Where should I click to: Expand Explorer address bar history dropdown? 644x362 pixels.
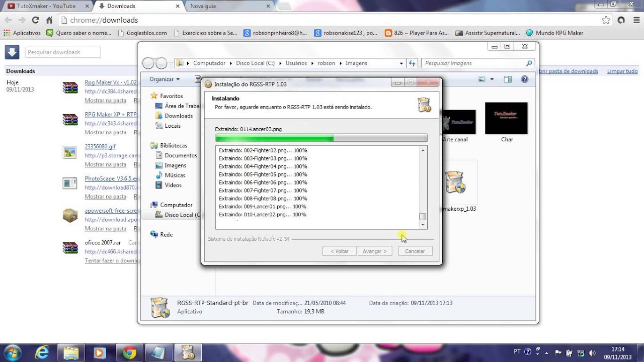[401, 63]
